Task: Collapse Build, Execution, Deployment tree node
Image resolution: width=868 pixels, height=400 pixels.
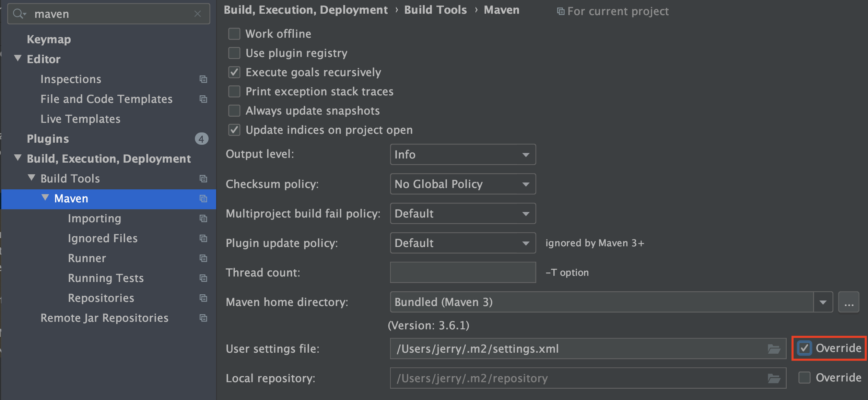Action: (18, 158)
